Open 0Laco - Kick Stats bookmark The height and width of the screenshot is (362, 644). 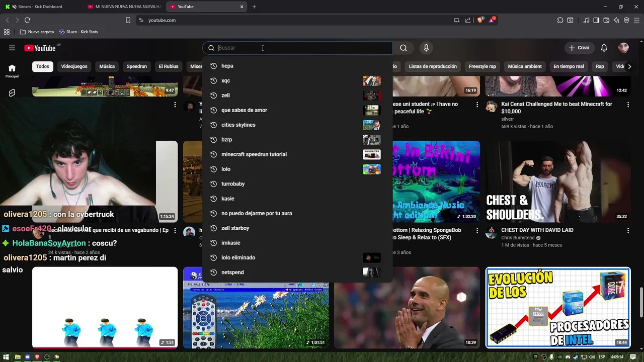tap(78, 32)
